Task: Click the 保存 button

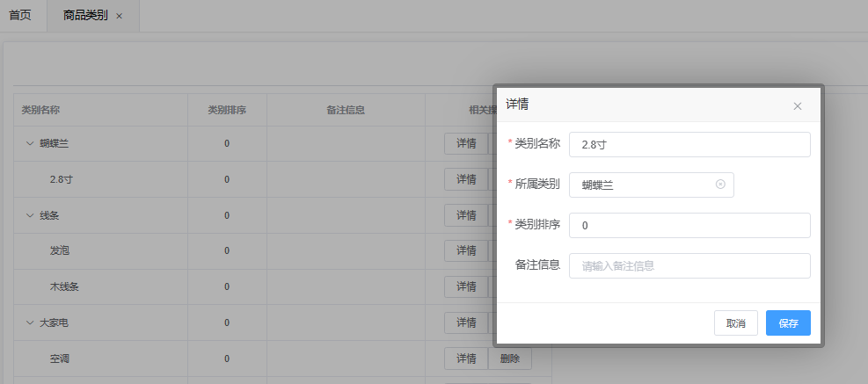Action: pyautogui.click(x=787, y=323)
